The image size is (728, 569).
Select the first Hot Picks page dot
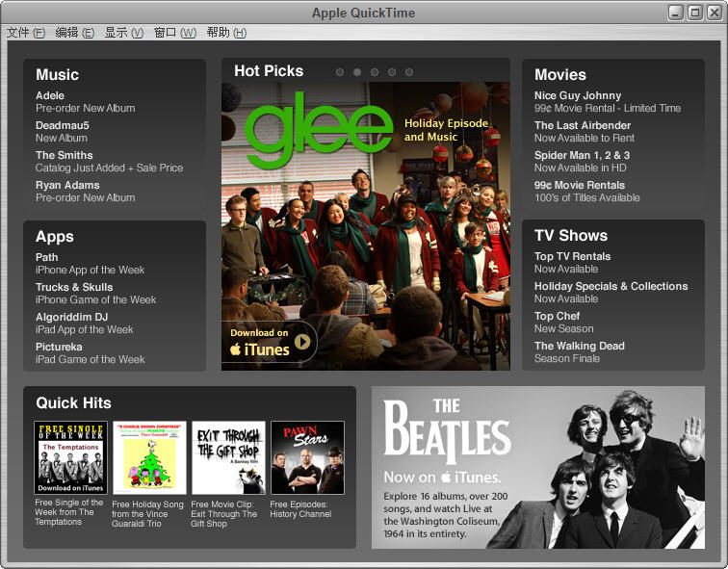340,72
